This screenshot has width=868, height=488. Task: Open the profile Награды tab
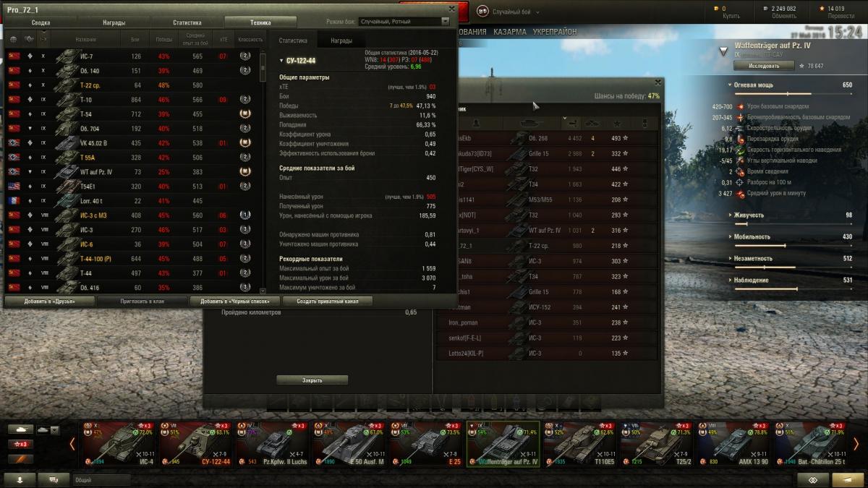114,22
